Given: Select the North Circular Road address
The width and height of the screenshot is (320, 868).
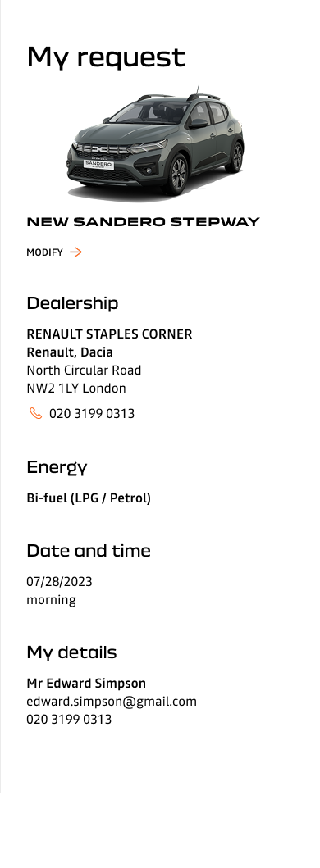Looking at the screenshot, I should coord(84,370).
